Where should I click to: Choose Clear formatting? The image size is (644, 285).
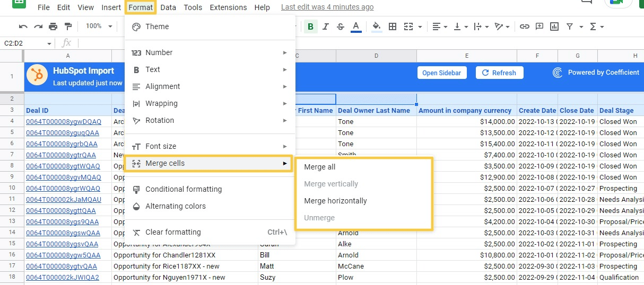210,232
